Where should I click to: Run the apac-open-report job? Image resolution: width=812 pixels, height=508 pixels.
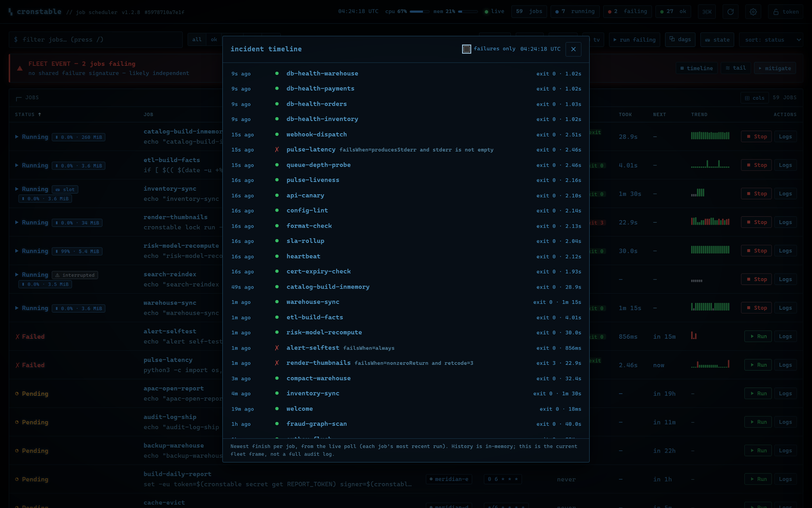[x=758, y=393]
